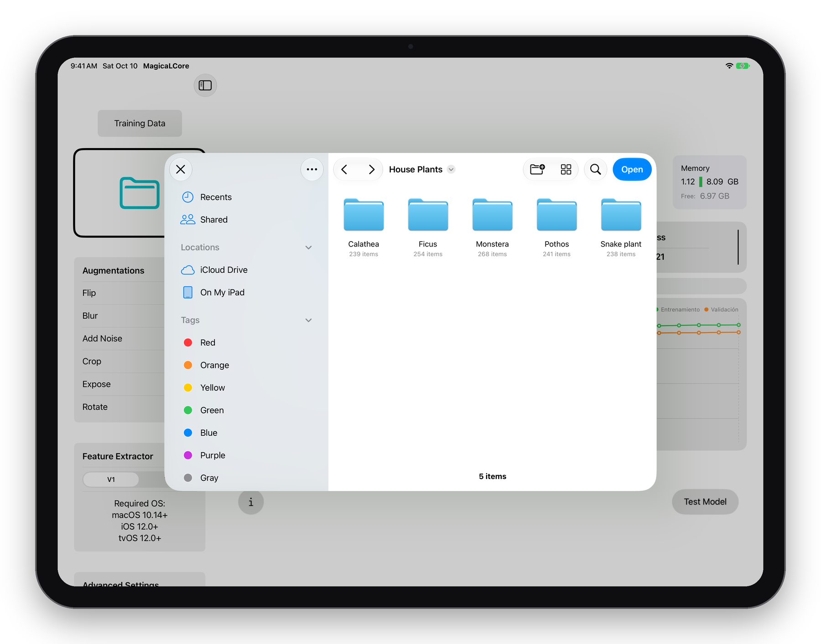Image resolution: width=821 pixels, height=644 pixels.
Task: Create a new folder icon
Action: pos(537,170)
